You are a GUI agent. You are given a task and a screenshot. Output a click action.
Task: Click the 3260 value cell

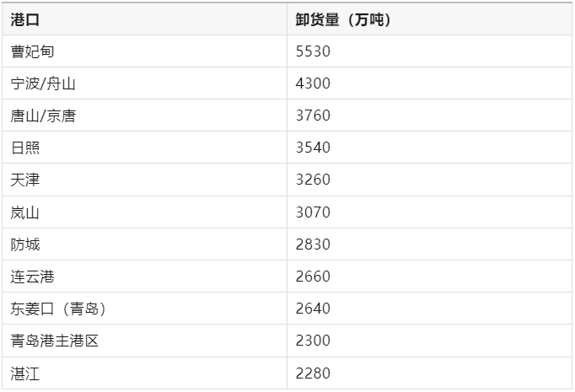(429, 180)
